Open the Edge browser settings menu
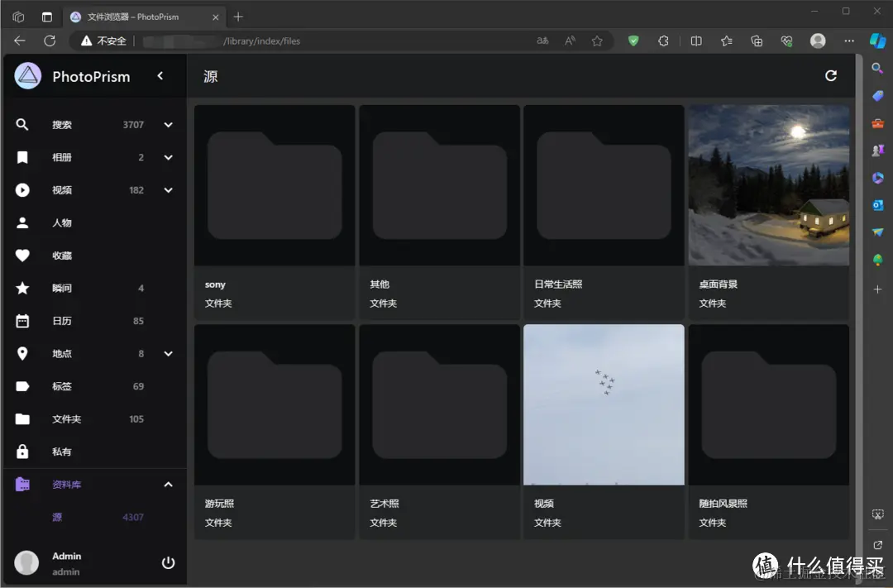Viewport: 893px width, 588px height. [848, 41]
